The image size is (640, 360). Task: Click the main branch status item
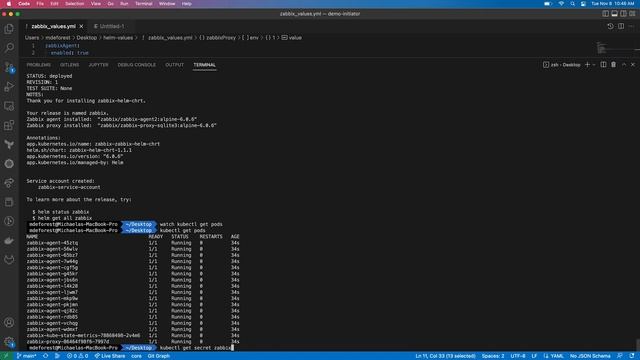click(27, 356)
